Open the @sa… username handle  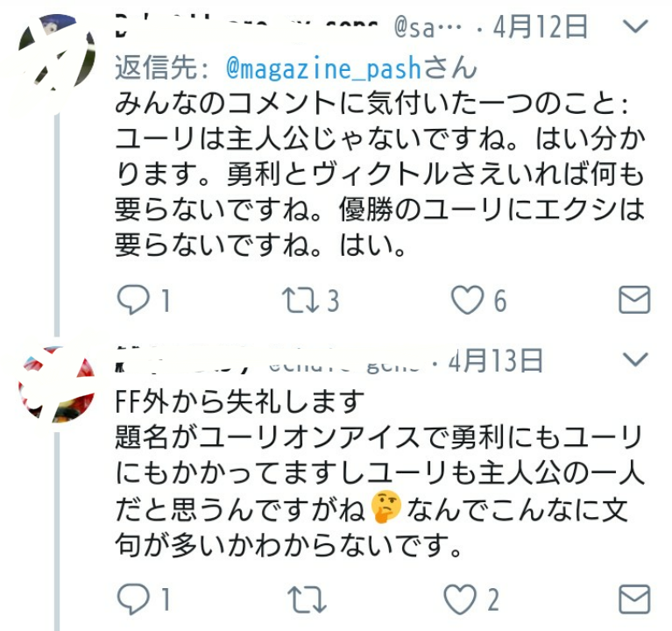[x=428, y=27]
